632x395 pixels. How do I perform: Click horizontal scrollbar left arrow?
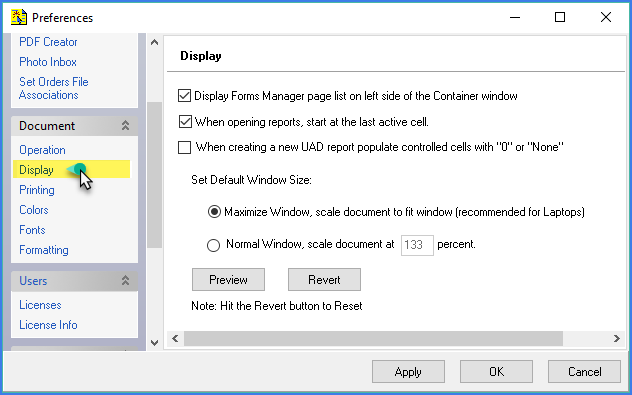point(175,338)
